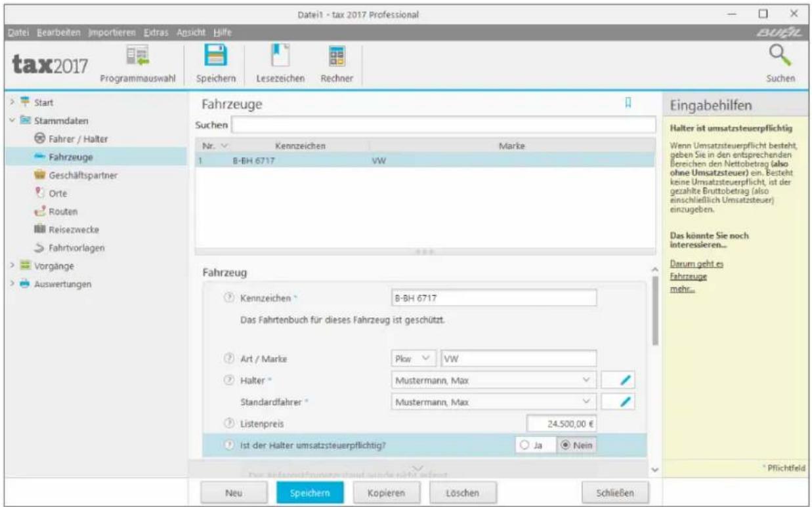Click help icon next to Art / Marke

pyautogui.click(x=229, y=359)
